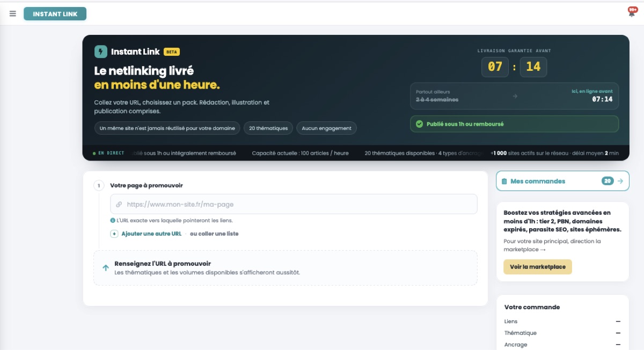Focus the URL field 'https://www.mon-site.fr/ma-page'
The width and height of the screenshot is (644, 350).
294,204
